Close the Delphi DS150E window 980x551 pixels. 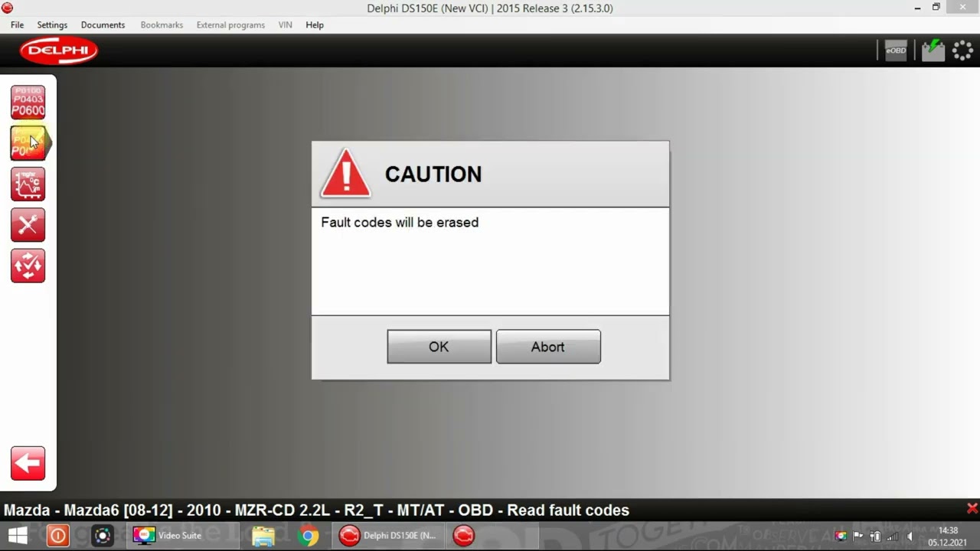click(962, 8)
